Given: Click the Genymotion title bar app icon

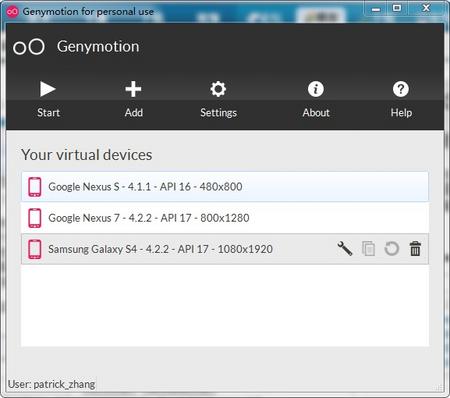Looking at the screenshot, I should (13, 12).
